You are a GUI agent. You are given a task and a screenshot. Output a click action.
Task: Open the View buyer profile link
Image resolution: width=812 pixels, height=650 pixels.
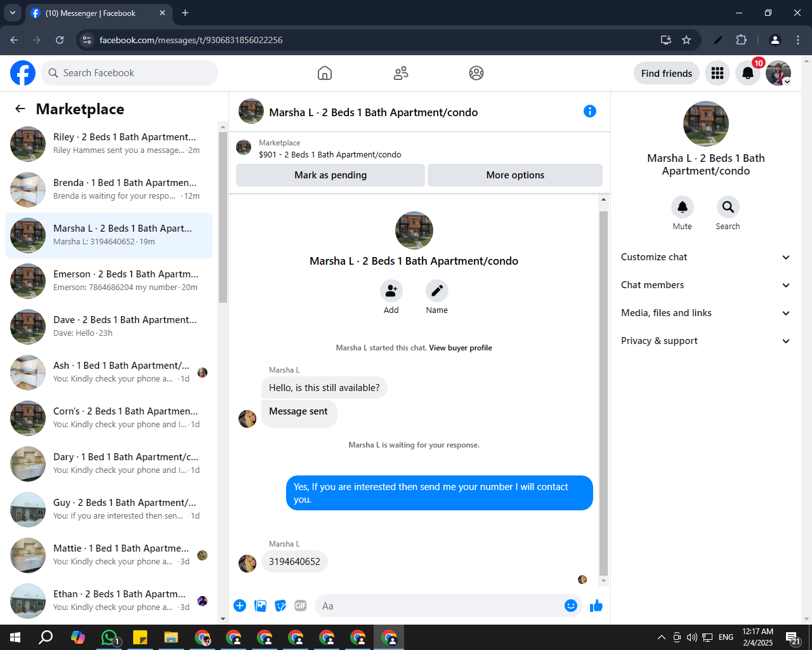461,348
